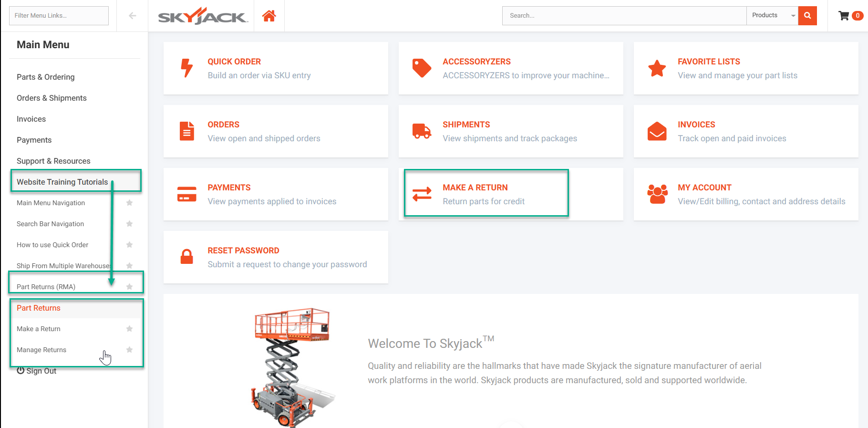Click the Quick Order lightning bolt icon
The width and height of the screenshot is (868, 428).
tap(186, 68)
